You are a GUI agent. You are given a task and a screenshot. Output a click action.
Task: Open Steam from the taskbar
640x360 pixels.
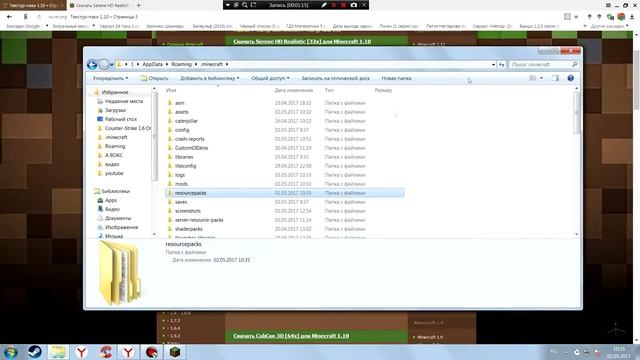[35, 352]
